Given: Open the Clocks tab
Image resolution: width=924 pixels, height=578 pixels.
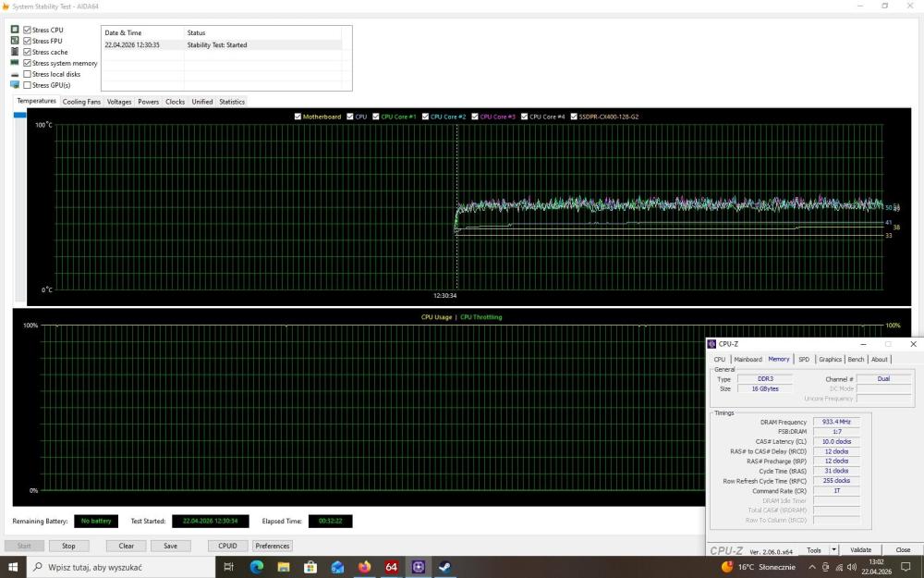Looking at the screenshot, I should point(175,102).
